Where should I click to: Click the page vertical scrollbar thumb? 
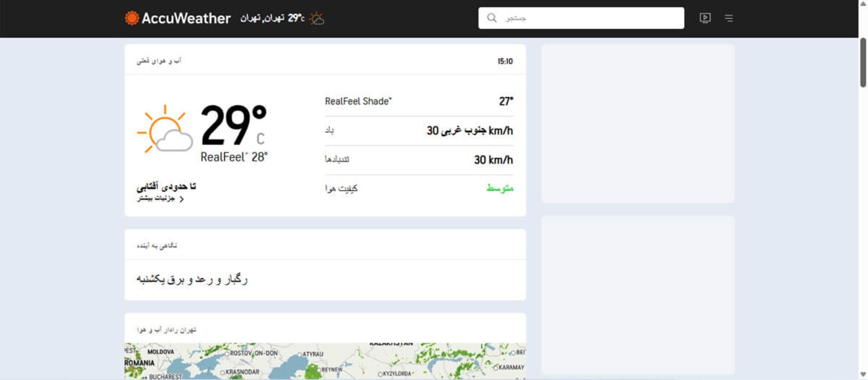coord(863,62)
